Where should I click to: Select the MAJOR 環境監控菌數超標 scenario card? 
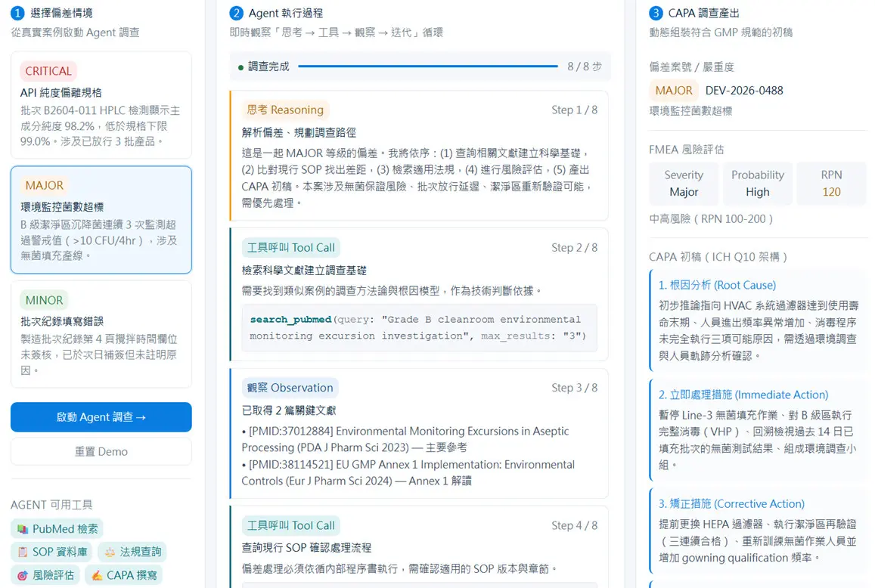[x=101, y=220]
